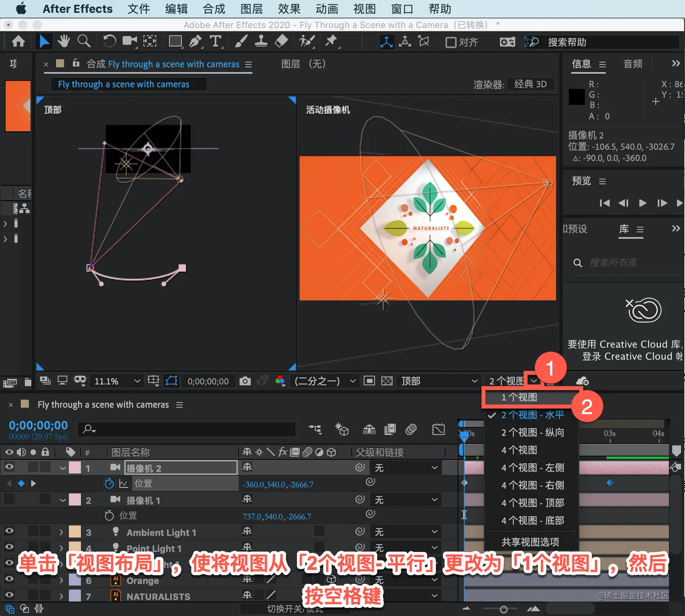Open the 11.1% magnification dropdown
This screenshot has width=685, height=616.
117,381
